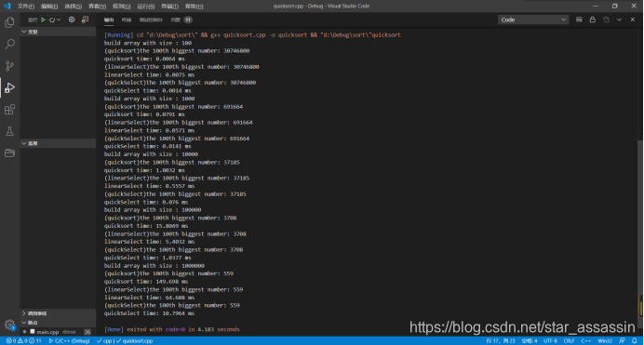Image resolution: width=644 pixels, height=345 pixels.
Task: Open the folder icon view in activity bar
Action: coord(9,153)
